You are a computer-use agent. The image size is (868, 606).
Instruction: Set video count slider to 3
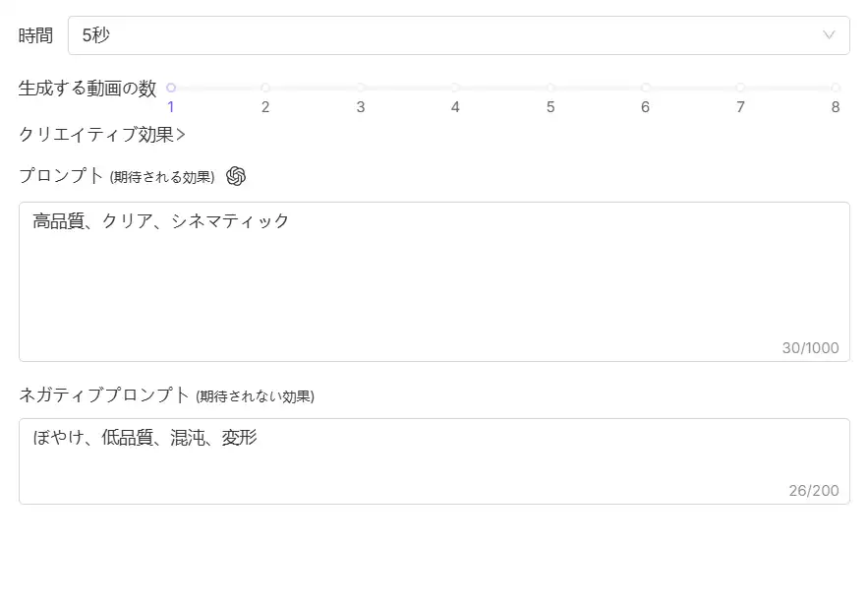coord(361,88)
